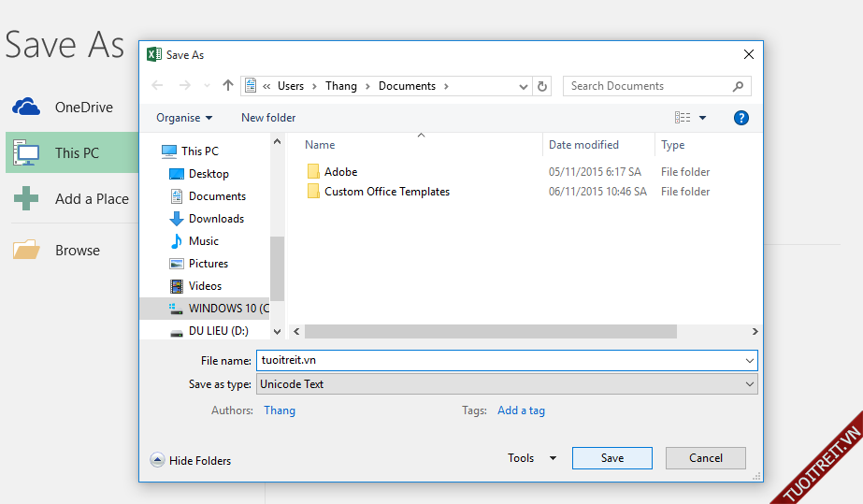Click the horizontal scrollbar in file list
Image resolution: width=863 pixels, height=504 pixels.
click(490, 332)
